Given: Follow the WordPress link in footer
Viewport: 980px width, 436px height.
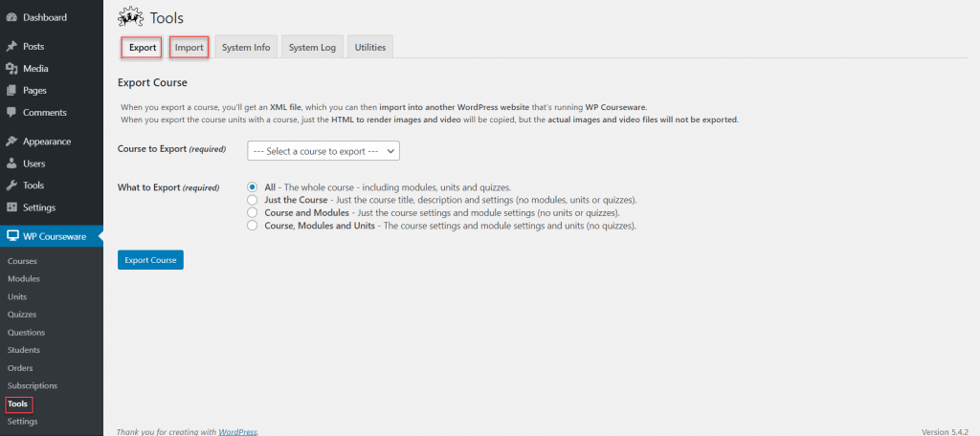Looking at the screenshot, I should (237, 431).
